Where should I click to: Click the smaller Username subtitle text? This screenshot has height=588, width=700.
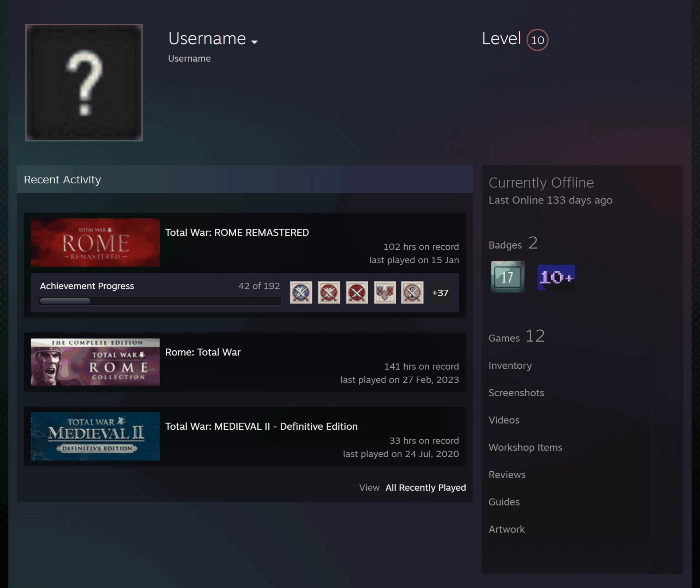tap(189, 58)
